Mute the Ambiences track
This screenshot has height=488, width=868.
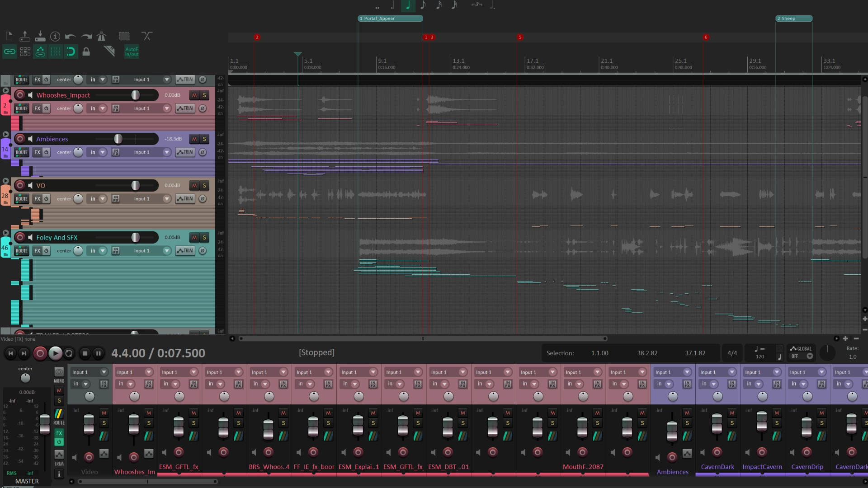194,139
